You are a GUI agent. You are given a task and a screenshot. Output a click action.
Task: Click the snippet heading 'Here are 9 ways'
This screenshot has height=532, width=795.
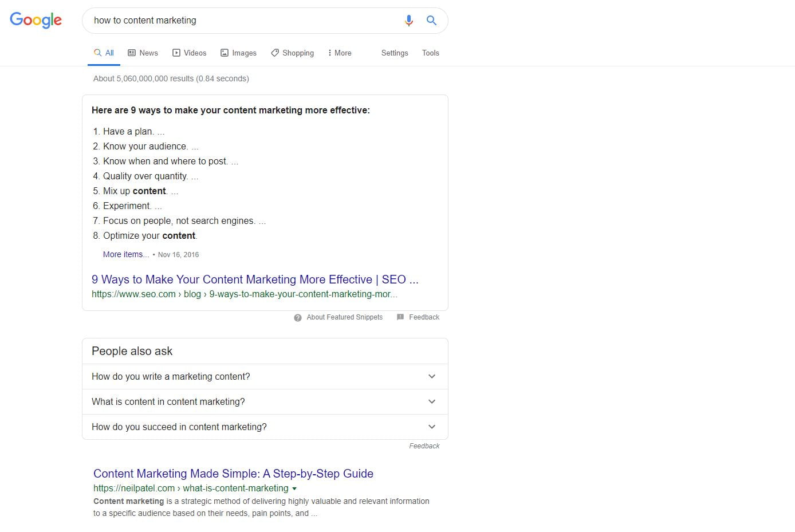[231, 110]
